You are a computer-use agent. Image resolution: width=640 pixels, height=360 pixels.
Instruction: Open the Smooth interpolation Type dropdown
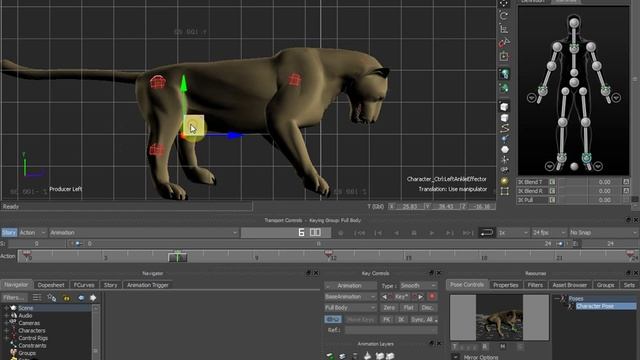click(x=418, y=286)
